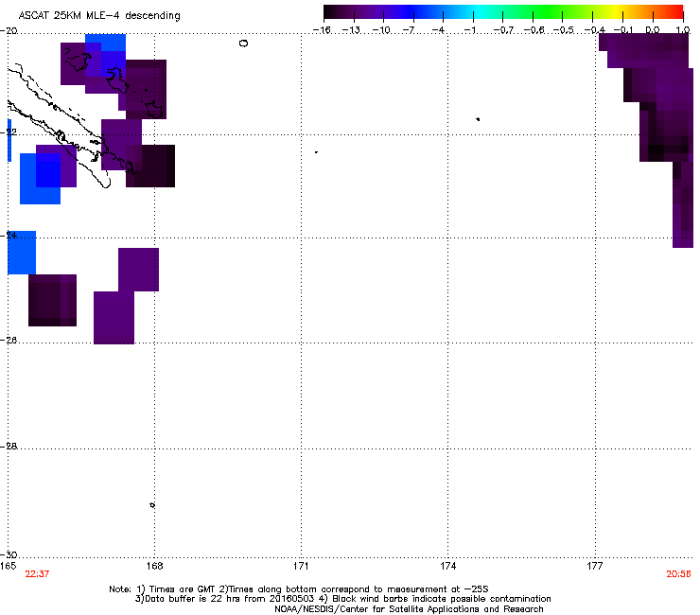The image size is (700, 615).
Task: Select the 165 longitude axis label
Action: tap(8, 566)
